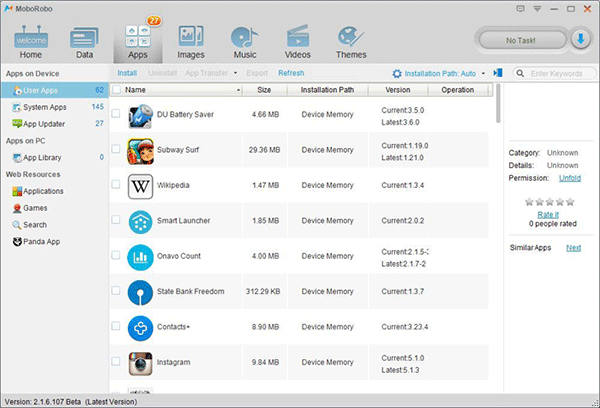The width and height of the screenshot is (600, 408).
Task: Click the Subway Surf app icon
Action: click(x=140, y=152)
